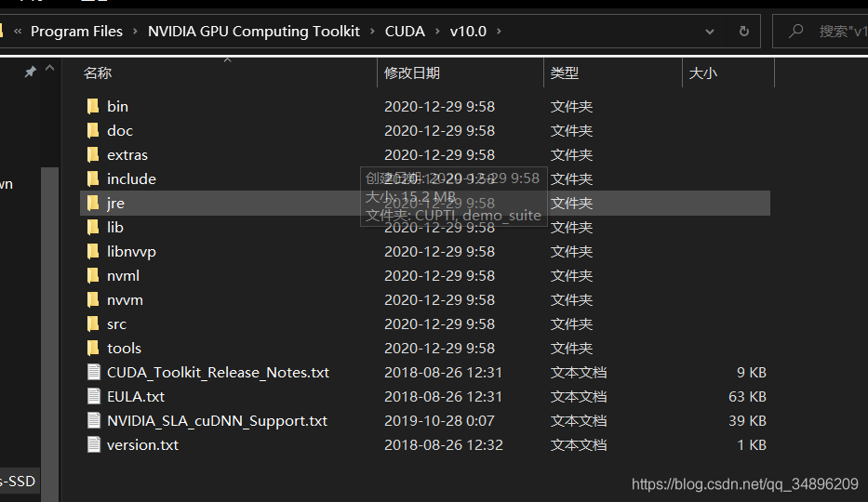
Task: Go to Program Files breadcrumb
Action: (76, 32)
